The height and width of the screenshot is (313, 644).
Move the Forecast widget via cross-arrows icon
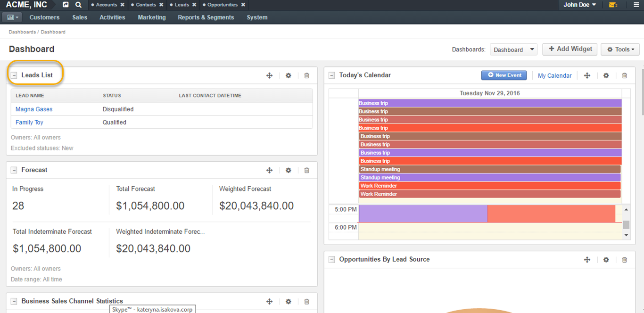[269, 170]
